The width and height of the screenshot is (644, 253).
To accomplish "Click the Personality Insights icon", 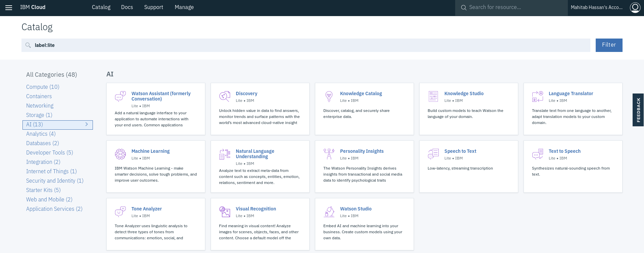I will tap(329, 154).
